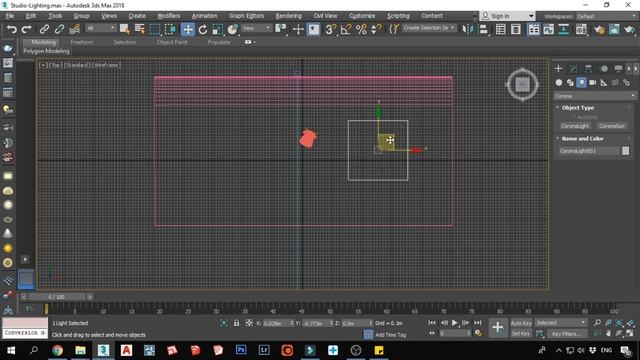Switch to the Freeform ribbon tab

tap(82, 42)
